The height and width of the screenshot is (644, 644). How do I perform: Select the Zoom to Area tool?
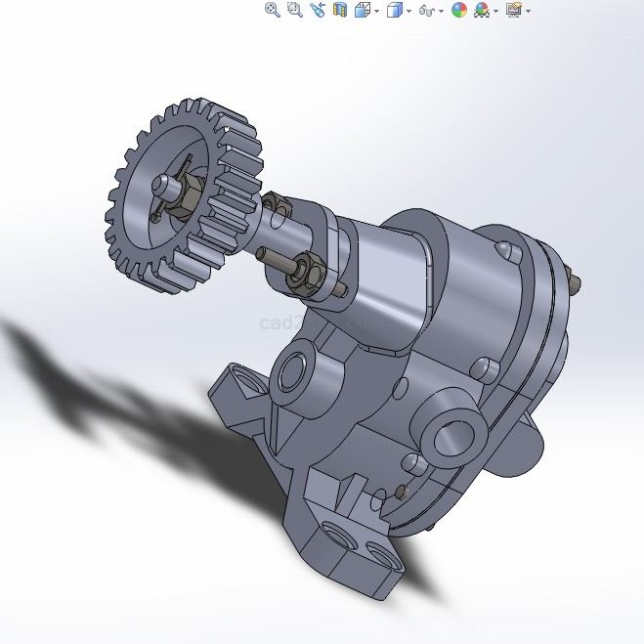[294, 10]
